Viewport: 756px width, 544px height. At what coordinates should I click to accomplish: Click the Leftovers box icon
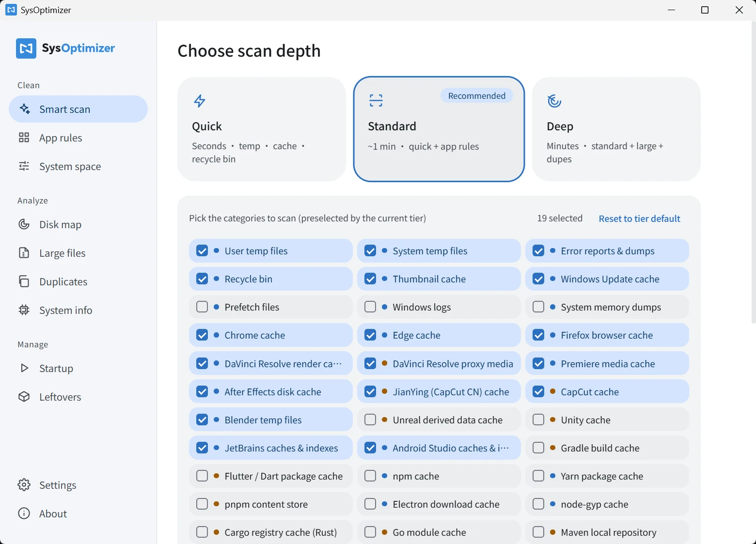pyautogui.click(x=24, y=397)
